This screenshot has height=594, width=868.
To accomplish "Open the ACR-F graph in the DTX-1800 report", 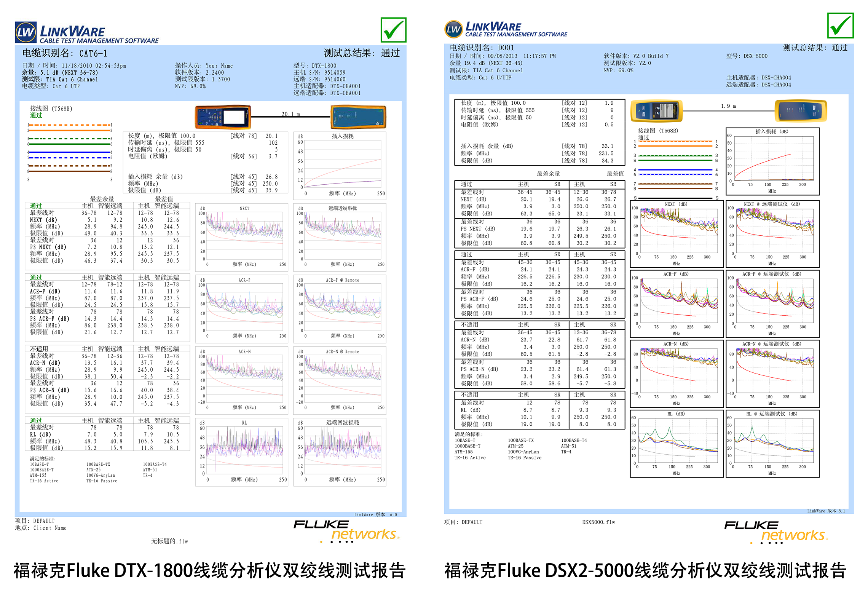I will 242,308.
